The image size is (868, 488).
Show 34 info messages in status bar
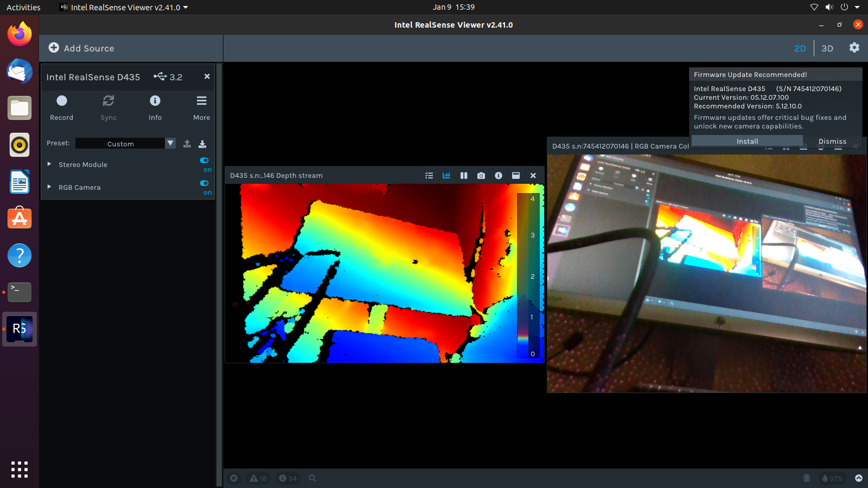288,478
